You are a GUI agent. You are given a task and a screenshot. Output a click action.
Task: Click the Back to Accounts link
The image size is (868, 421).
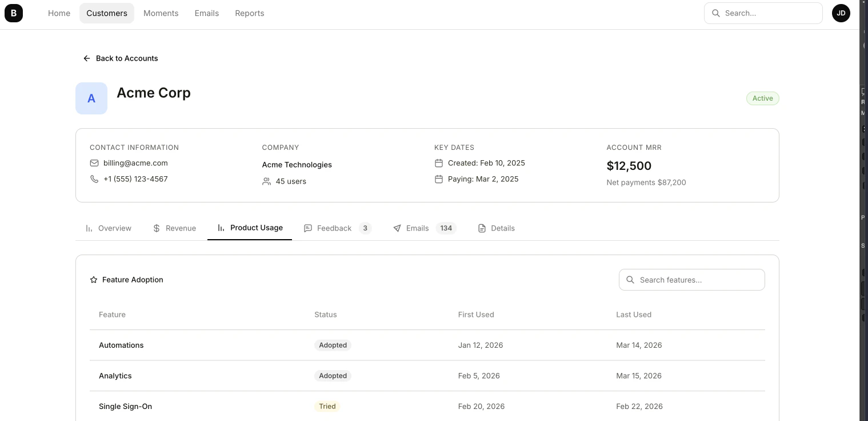click(x=121, y=58)
